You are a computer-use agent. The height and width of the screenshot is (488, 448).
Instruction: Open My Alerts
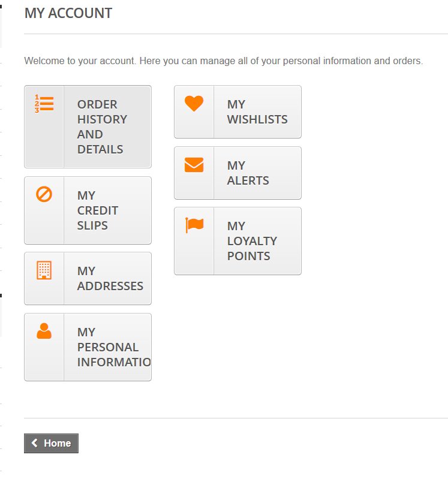coord(248,173)
